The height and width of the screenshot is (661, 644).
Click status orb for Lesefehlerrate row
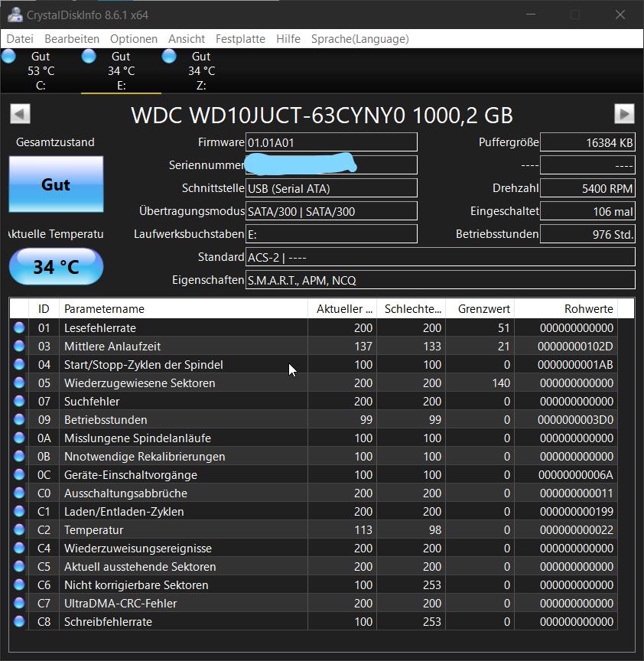(x=19, y=327)
